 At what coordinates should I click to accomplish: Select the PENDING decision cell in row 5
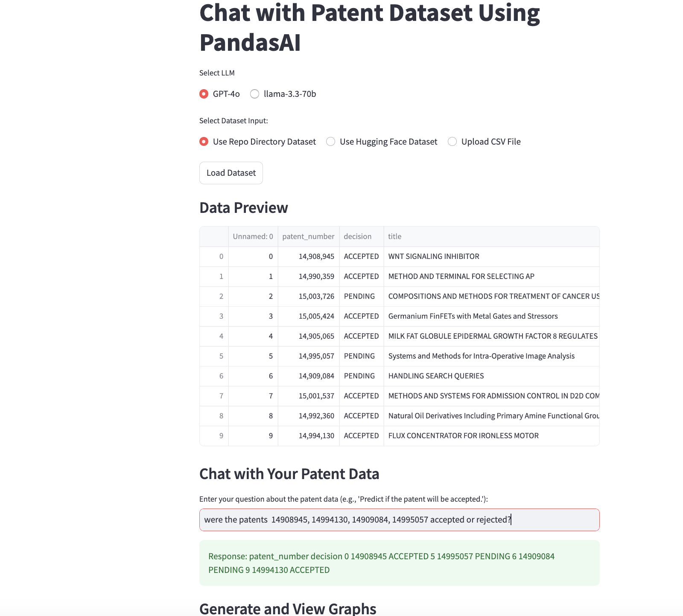(x=362, y=356)
